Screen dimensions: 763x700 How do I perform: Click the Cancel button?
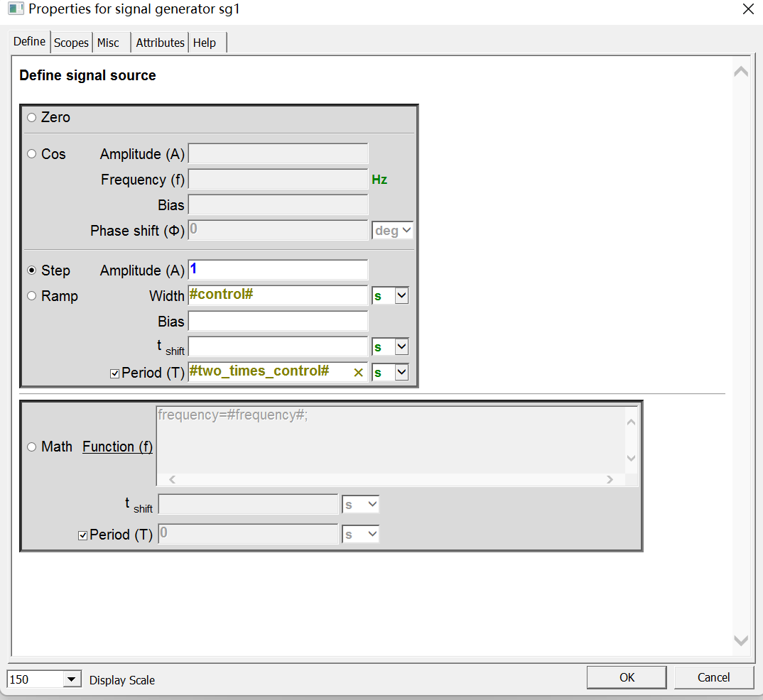pyautogui.click(x=713, y=677)
